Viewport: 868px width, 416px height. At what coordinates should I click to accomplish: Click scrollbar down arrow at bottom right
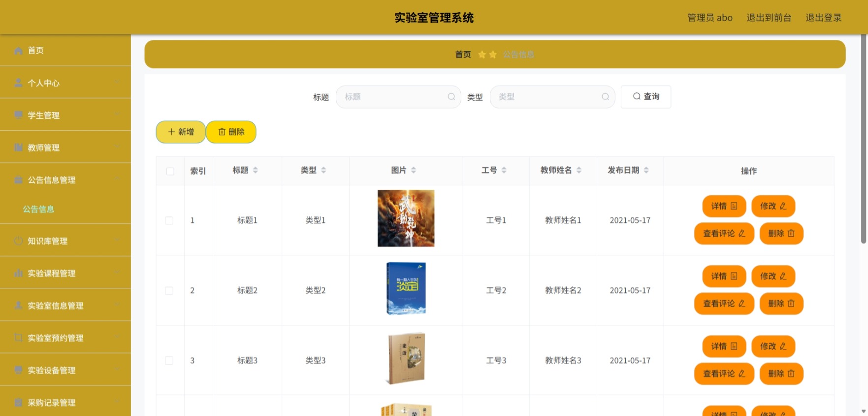(x=864, y=412)
